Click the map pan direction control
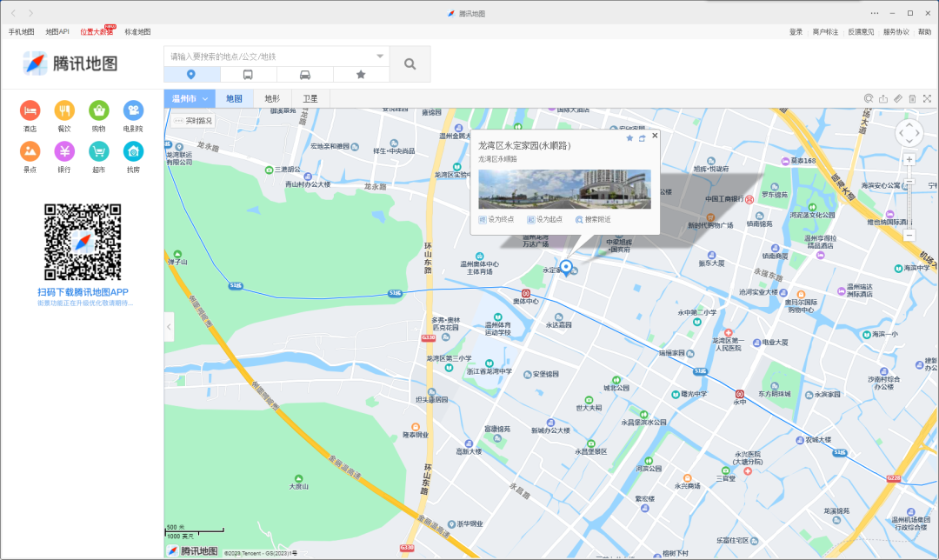Image resolution: width=939 pixels, height=560 pixels. coord(909,133)
